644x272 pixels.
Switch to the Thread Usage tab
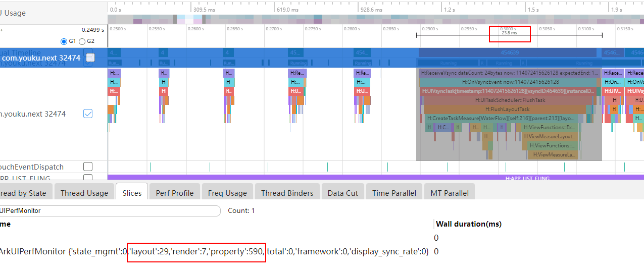pos(84,193)
